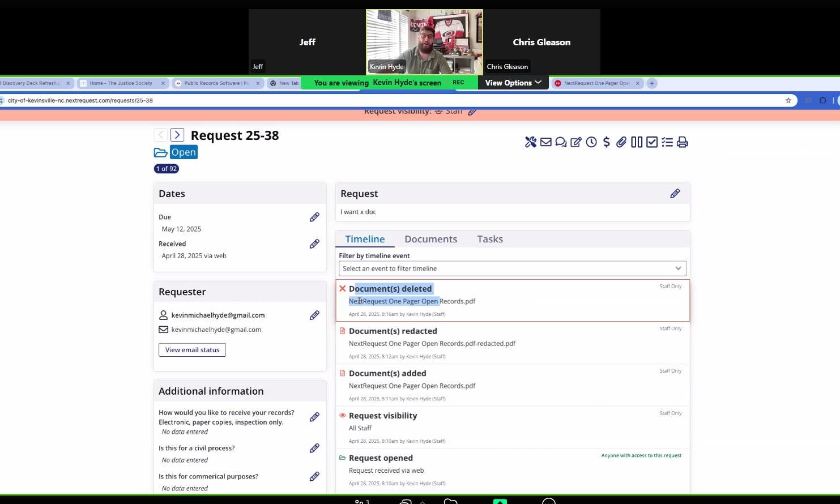Click the 'Document(s) deleted' timeline entry title
The image size is (840, 504).
[x=390, y=289]
